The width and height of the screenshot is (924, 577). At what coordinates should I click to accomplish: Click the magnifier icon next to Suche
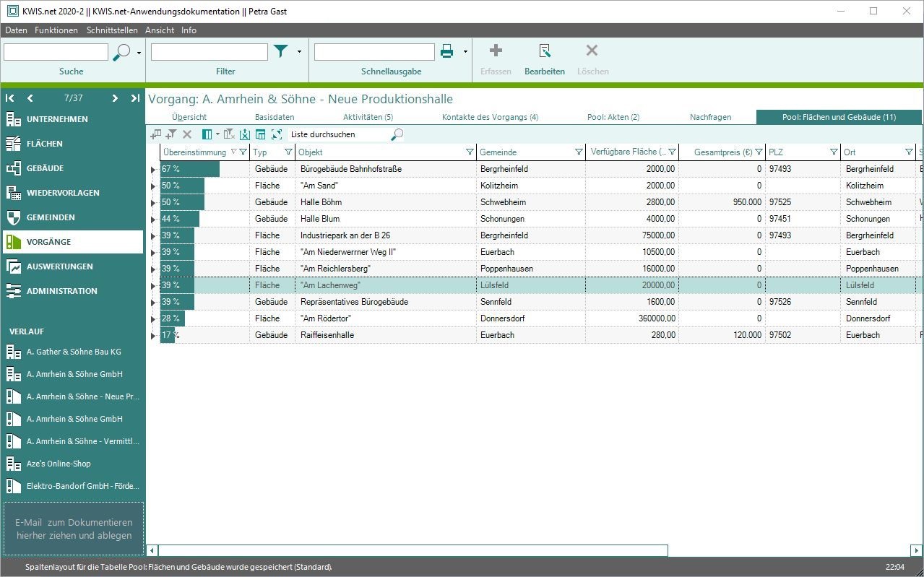(x=122, y=52)
